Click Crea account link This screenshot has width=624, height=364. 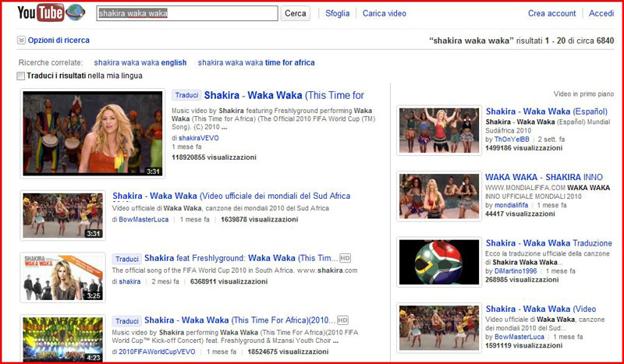click(551, 13)
